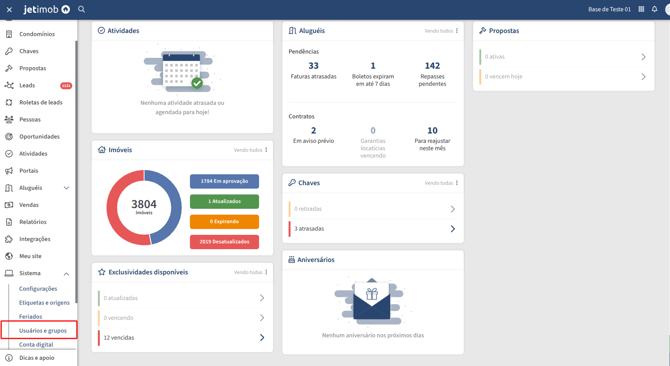Click the Pessoas people icon
This screenshot has height=366, width=670.
tap(9, 119)
